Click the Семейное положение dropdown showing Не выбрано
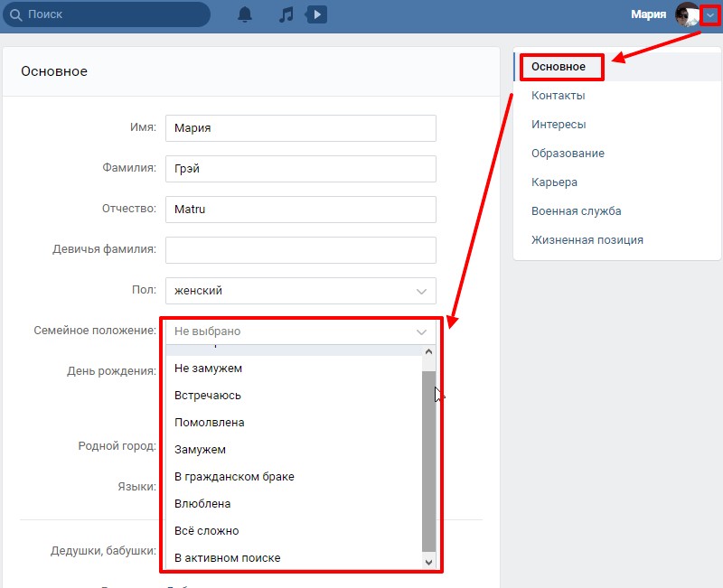 [x=301, y=331]
